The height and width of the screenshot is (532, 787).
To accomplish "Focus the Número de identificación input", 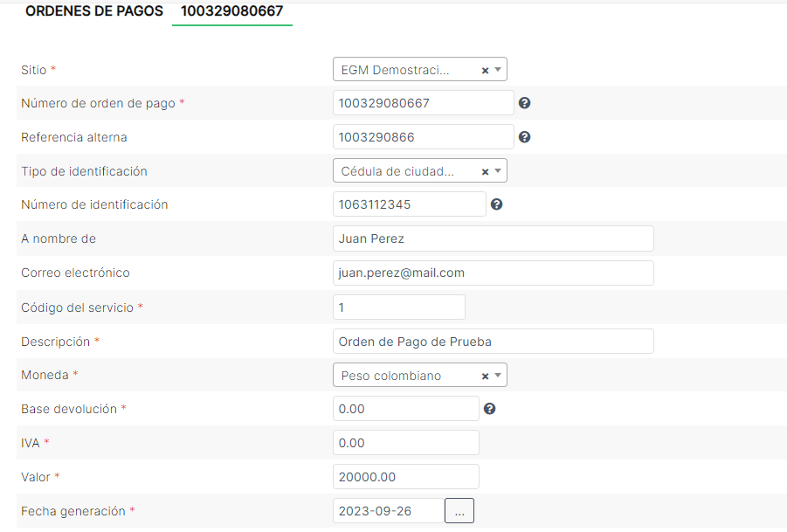I will pyautogui.click(x=409, y=204).
